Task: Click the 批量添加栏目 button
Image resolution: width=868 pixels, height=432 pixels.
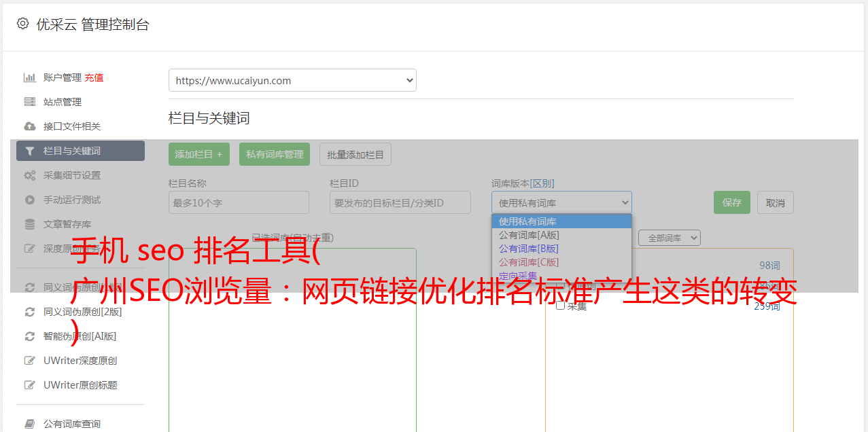Action: tap(355, 154)
